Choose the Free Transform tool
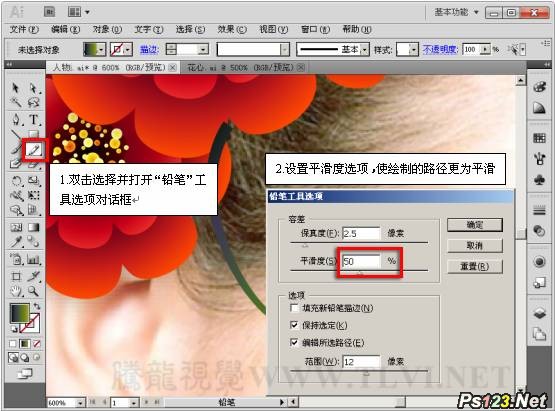Image resolution: width=555 pixels, height=411 pixels. tap(33, 195)
